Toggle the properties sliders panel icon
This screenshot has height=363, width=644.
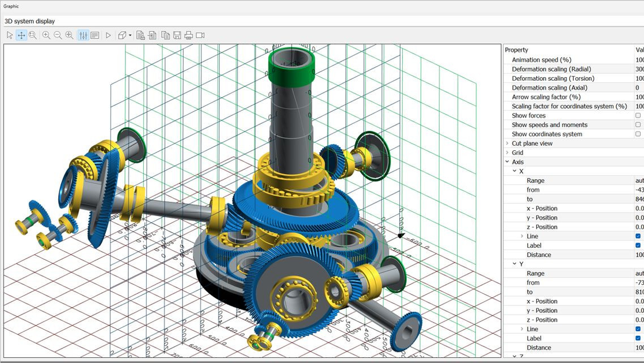coord(83,35)
